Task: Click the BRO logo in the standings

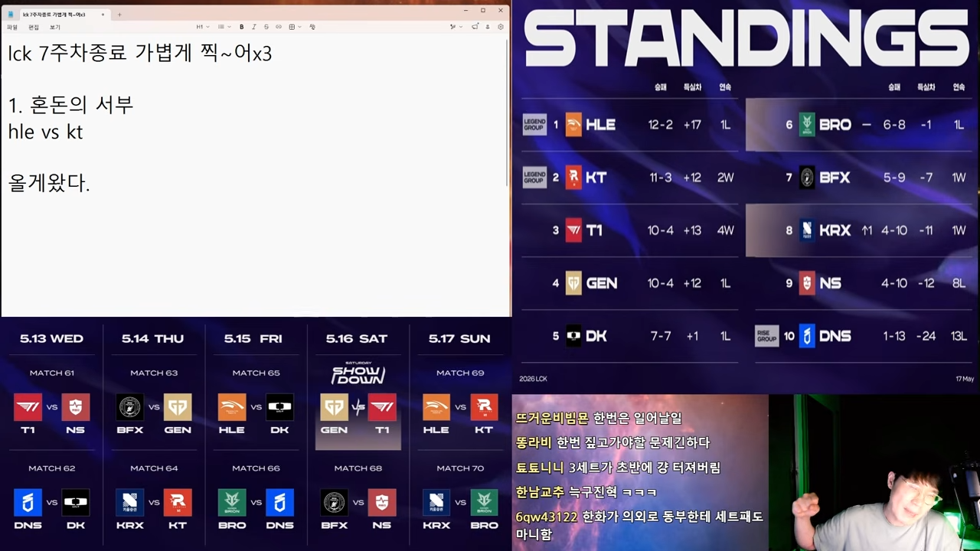Action: (x=807, y=125)
